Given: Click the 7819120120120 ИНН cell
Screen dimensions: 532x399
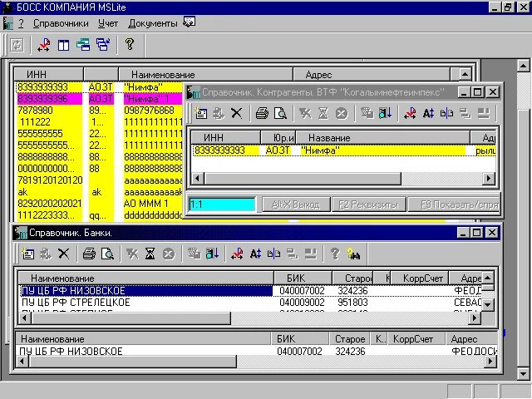Looking at the screenshot, I should click(x=50, y=180).
